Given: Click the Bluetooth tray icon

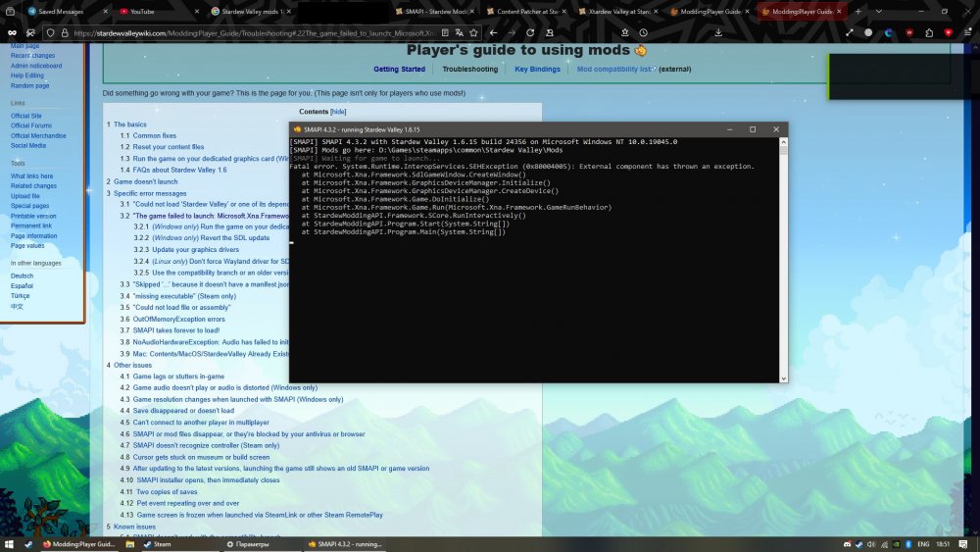Looking at the screenshot, I should [x=908, y=544].
